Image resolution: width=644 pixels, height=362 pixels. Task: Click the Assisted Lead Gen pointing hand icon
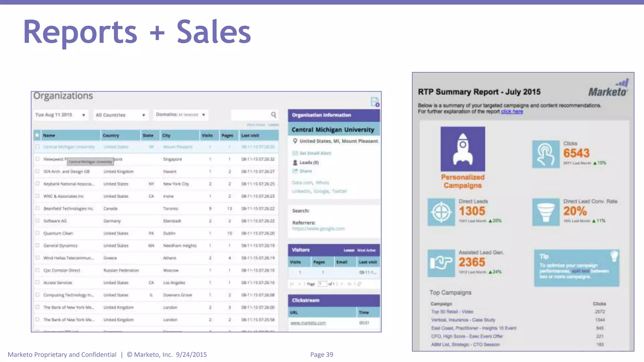tap(441, 263)
